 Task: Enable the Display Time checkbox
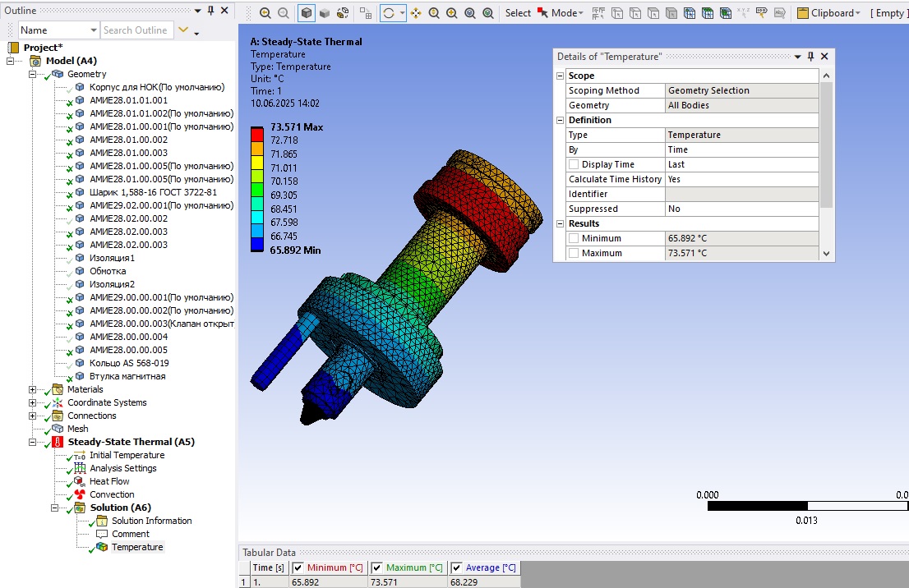pyautogui.click(x=574, y=164)
